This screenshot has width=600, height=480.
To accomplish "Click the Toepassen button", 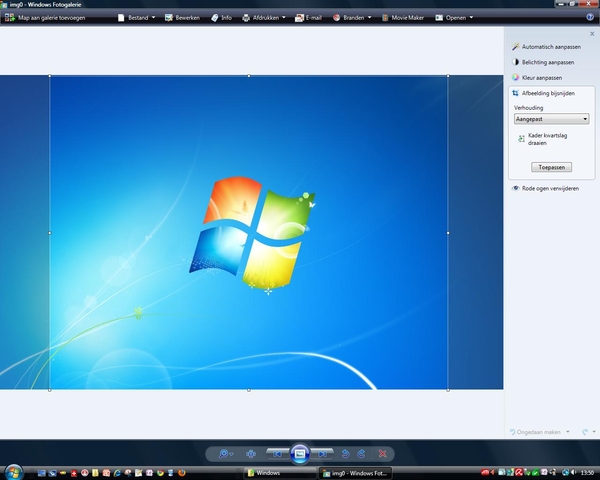I will click(x=551, y=167).
